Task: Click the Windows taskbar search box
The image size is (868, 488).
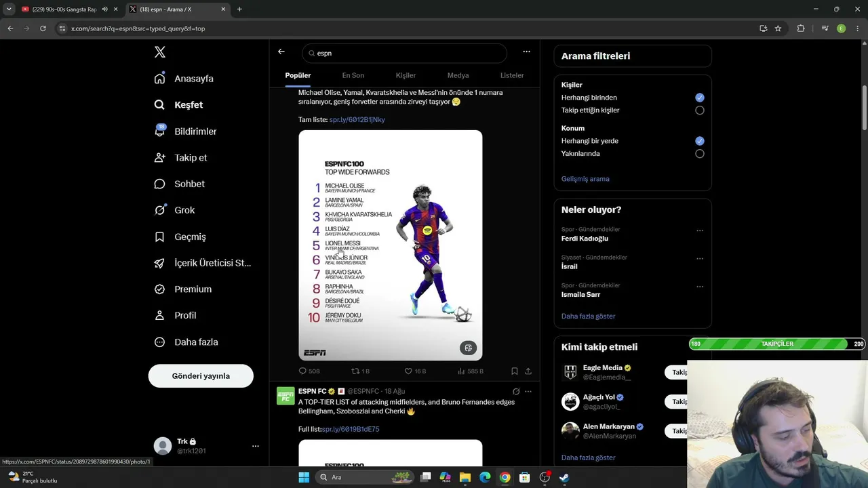Action: pos(364,477)
